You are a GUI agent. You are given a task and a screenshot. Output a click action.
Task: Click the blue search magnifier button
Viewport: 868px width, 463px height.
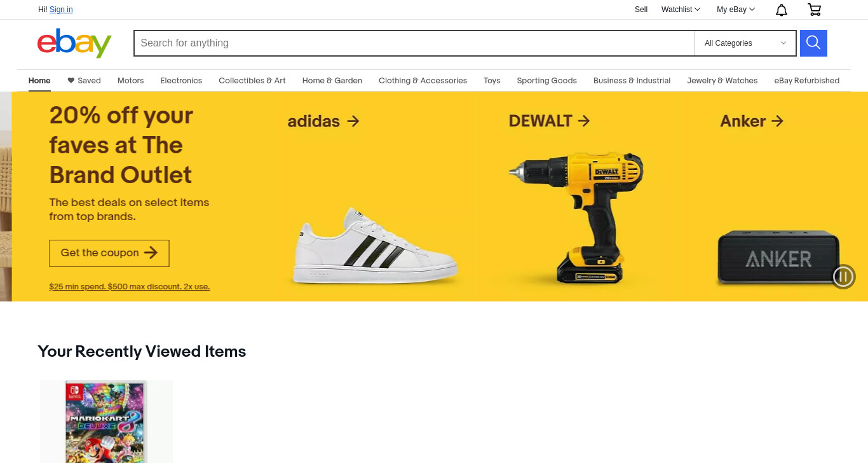[813, 43]
